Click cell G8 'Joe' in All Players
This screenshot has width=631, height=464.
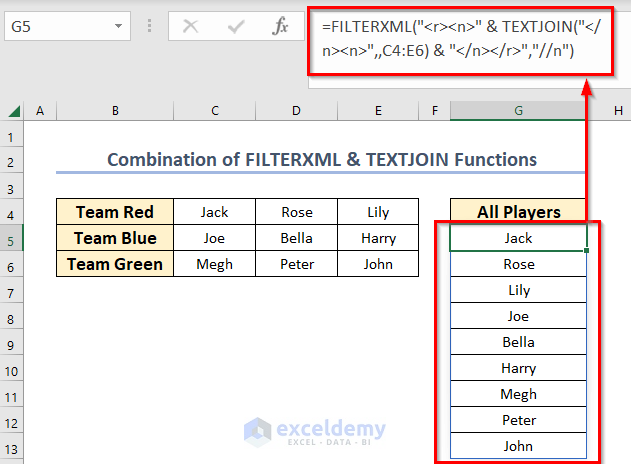coord(518,316)
